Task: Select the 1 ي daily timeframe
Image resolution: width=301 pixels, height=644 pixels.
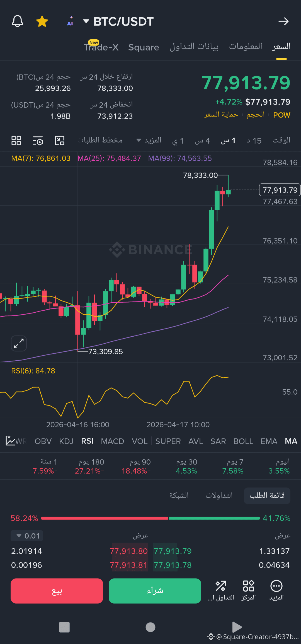Action: [x=178, y=141]
